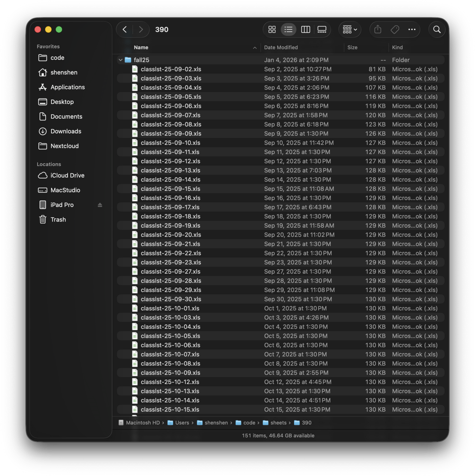The height and width of the screenshot is (476, 475).
Task: Sort by Kind column header
Action: tap(397, 48)
